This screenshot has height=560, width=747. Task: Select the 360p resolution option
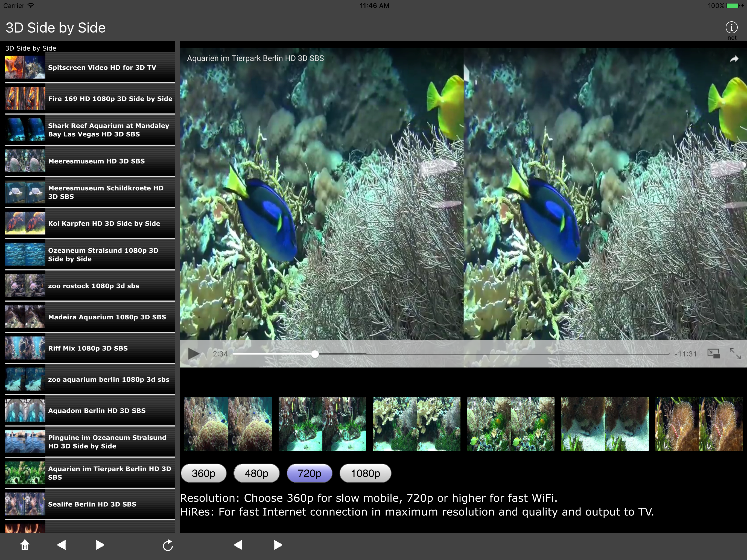(x=204, y=473)
